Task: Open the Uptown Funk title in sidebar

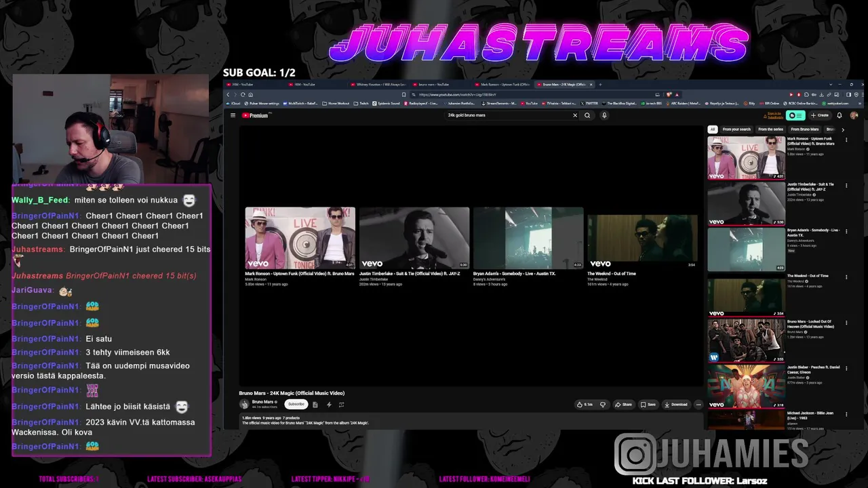Action: pos(810,141)
